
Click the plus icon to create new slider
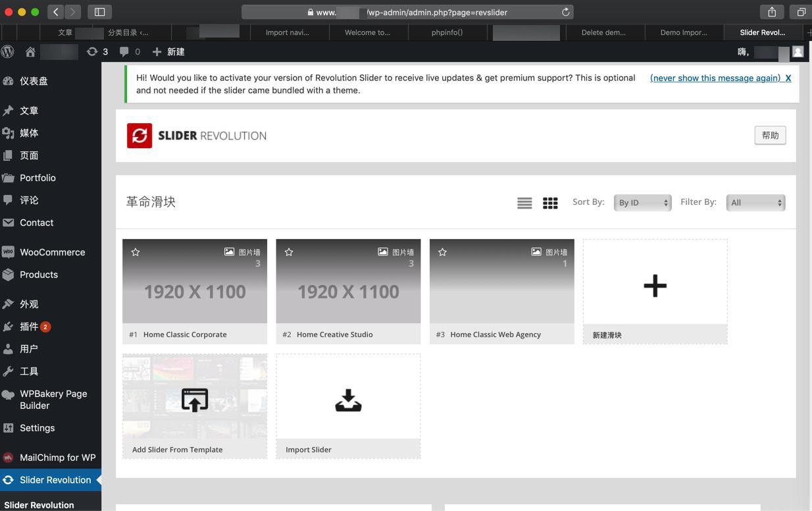tap(655, 285)
